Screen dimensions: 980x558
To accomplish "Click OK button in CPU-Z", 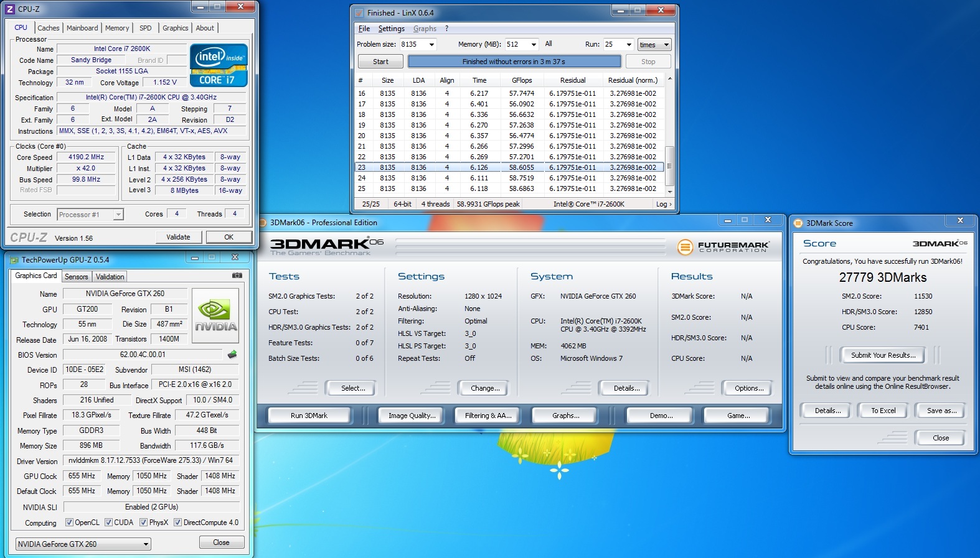I will (x=229, y=237).
